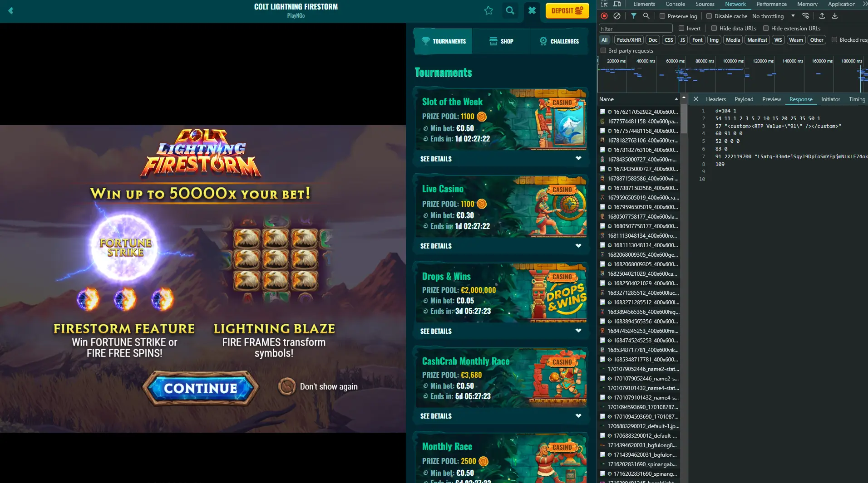Select the All request type filter
Screen dimensions: 868x483
point(604,40)
